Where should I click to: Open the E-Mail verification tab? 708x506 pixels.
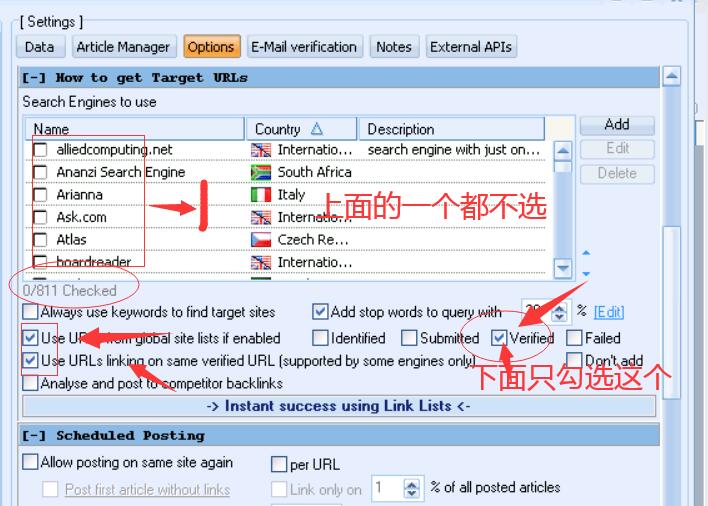pos(303,47)
